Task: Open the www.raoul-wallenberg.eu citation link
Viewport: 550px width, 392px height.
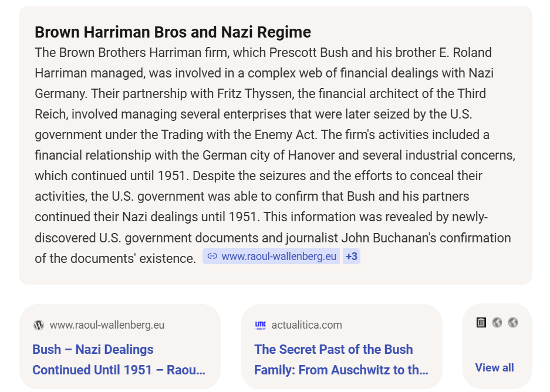Action: [x=271, y=256]
